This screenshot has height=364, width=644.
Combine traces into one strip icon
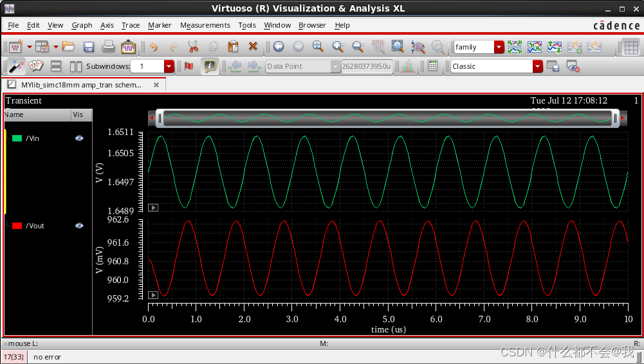click(x=535, y=47)
